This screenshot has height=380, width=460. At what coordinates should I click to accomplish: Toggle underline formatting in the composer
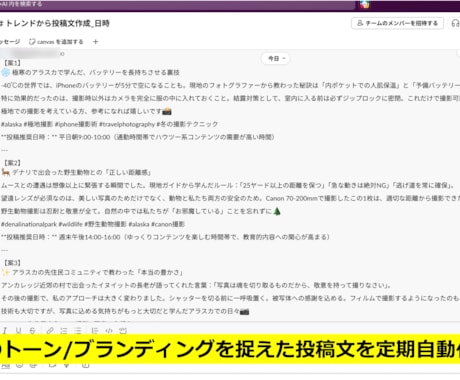click(x=18, y=330)
